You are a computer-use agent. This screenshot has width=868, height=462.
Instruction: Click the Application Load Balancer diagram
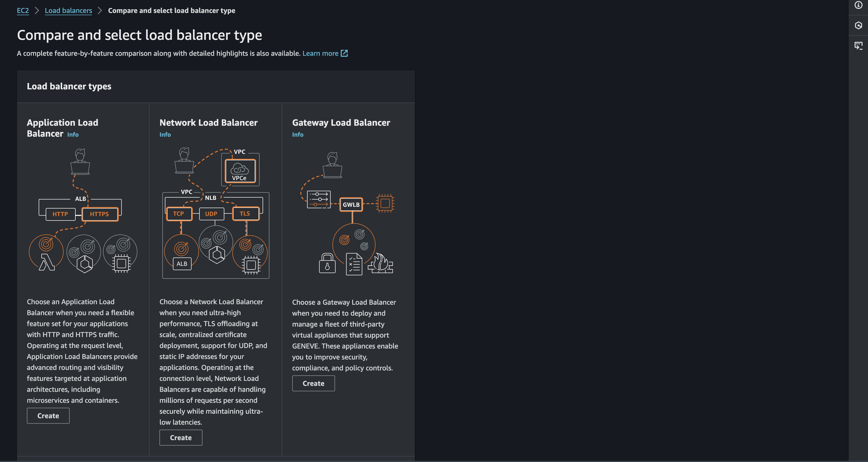83,211
